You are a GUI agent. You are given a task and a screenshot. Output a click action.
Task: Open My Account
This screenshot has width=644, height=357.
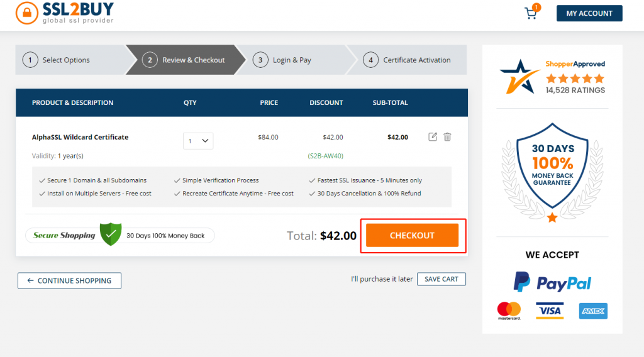[589, 13]
